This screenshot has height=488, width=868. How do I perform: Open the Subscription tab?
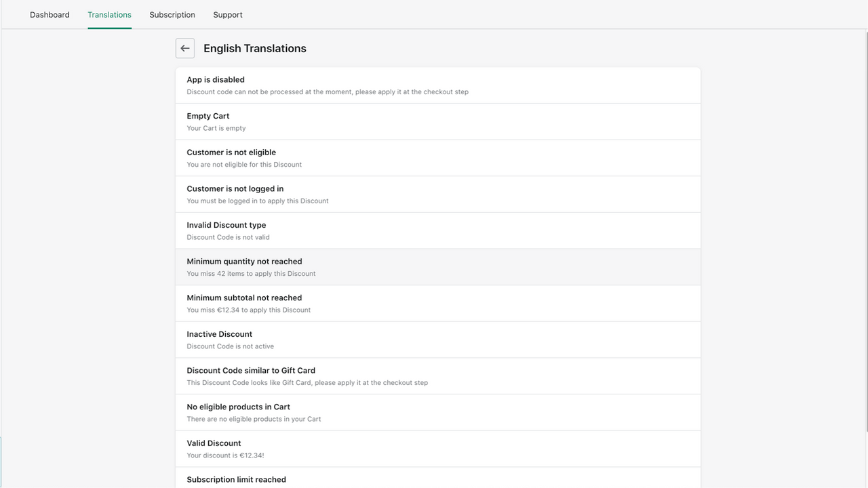[x=172, y=14]
